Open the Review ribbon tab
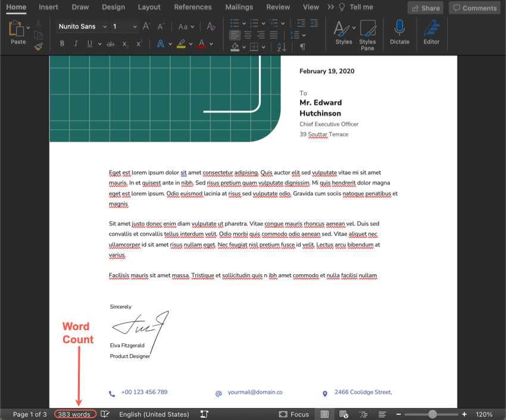Viewport: 506px width, 420px height. 277,7
